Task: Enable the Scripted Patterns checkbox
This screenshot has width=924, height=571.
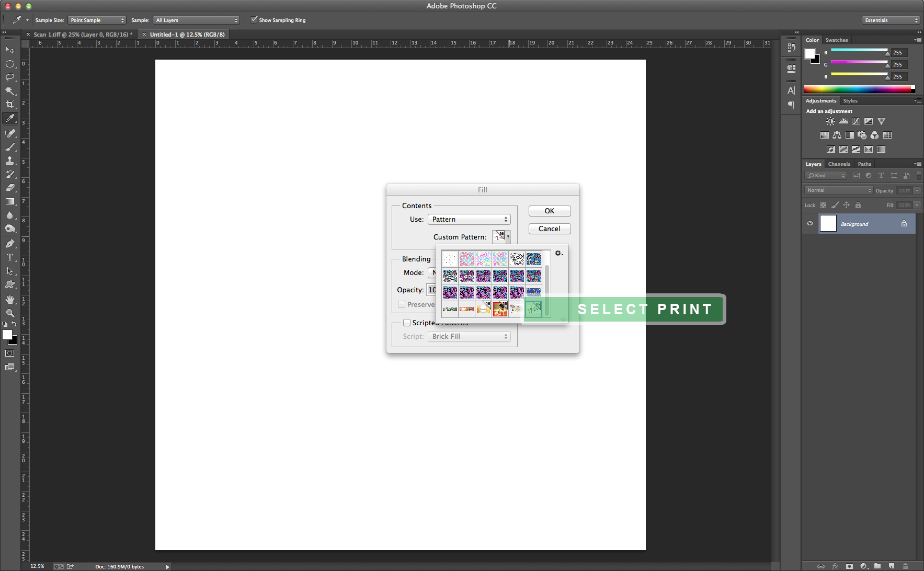Action: [x=407, y=323]
